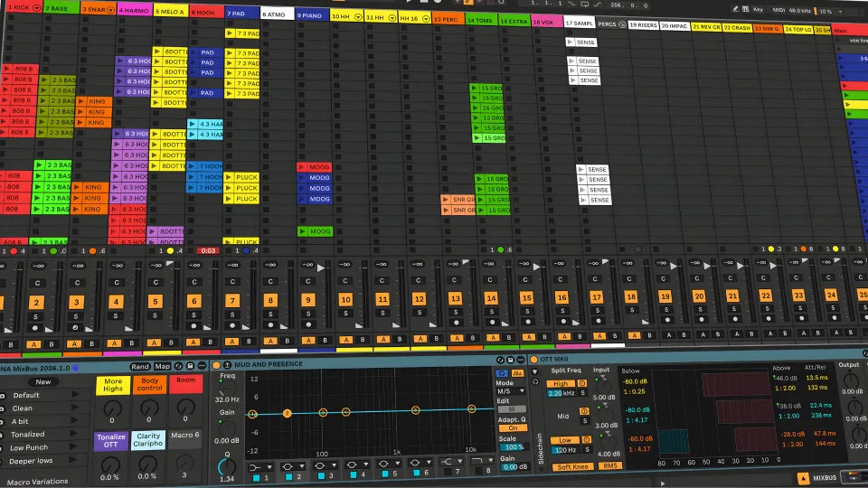Click the Map button on the MixBus rack
The image size is (868, 488).
(162, 366)
